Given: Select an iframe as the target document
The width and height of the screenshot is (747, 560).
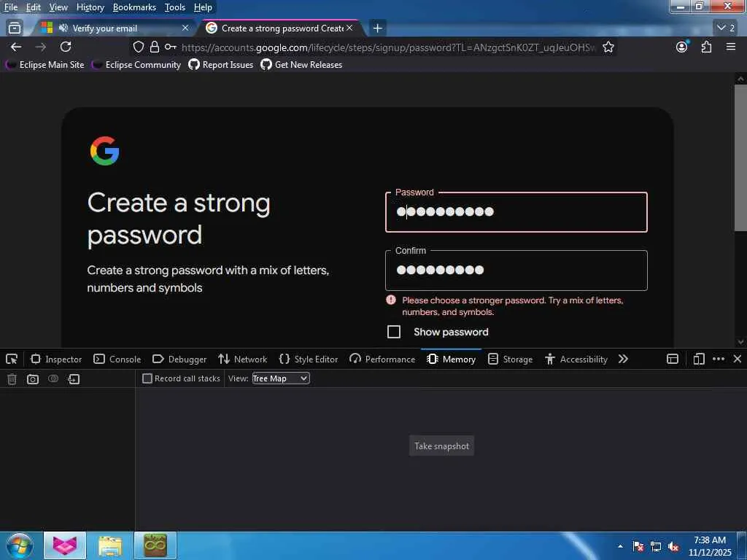Looking at the screenshot, I should coord(673,359).
